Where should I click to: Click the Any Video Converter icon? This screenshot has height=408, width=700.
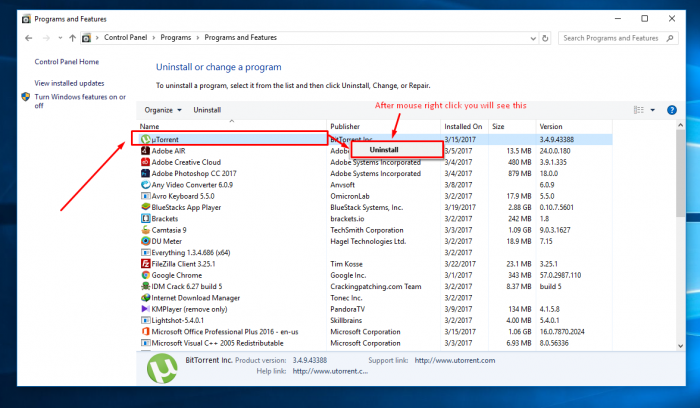coord(146,185)
